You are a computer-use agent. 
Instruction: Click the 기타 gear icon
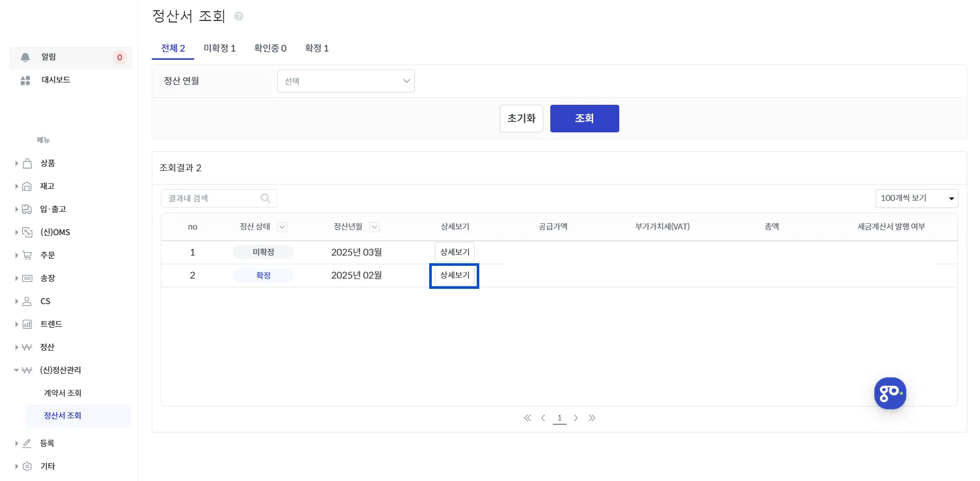click(x=27, y=466)
